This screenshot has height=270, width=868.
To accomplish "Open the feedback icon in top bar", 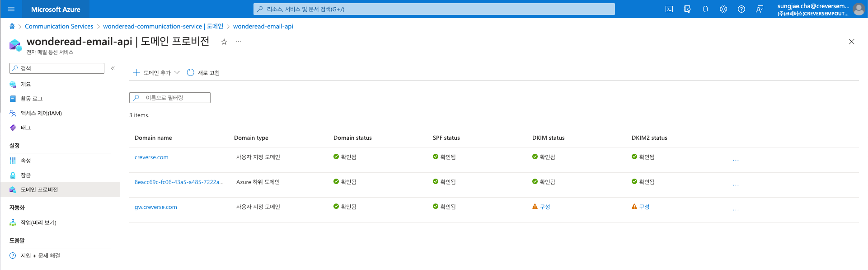I will (x=760, y=9).
